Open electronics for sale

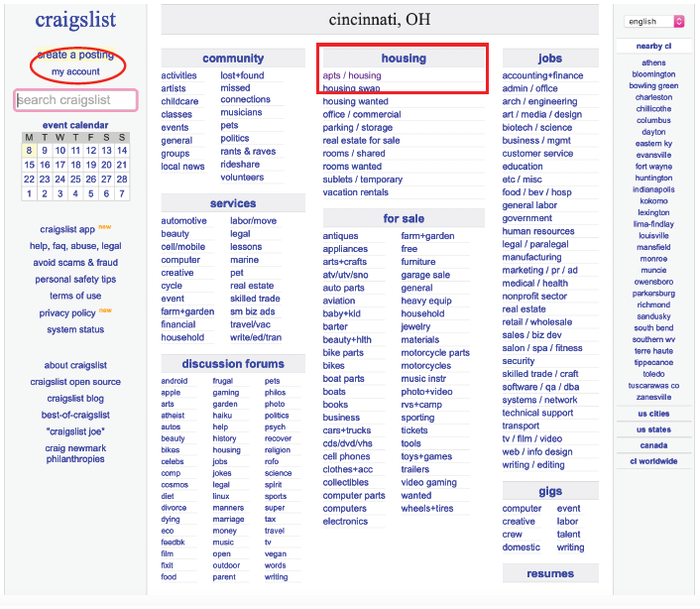(x=345, y=522)
